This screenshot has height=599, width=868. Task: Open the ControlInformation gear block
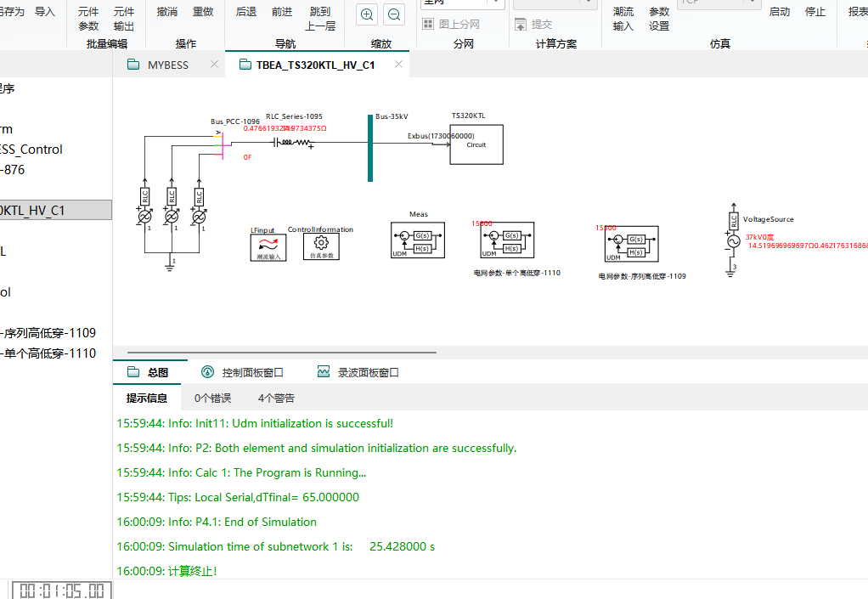point(320,247)
